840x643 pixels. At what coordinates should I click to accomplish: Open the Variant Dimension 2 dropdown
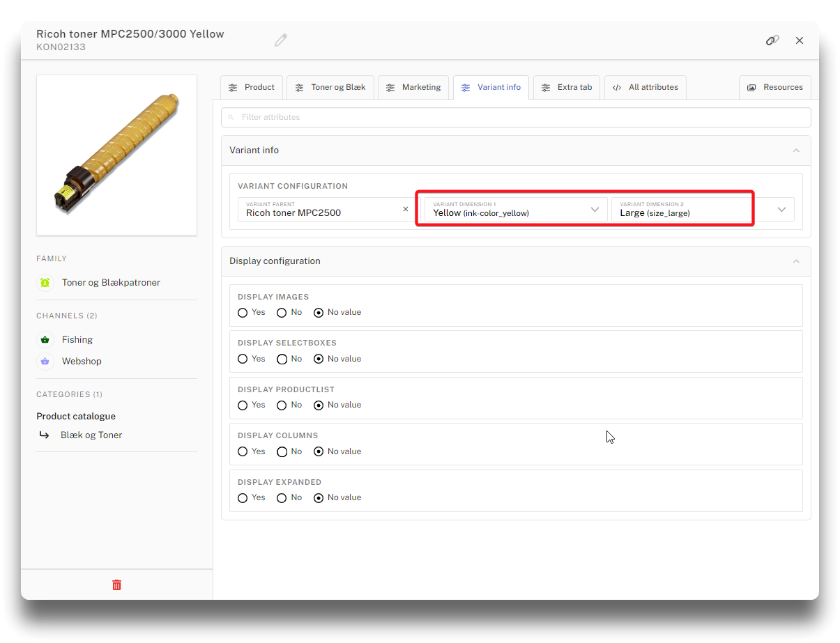coord(781,210)
